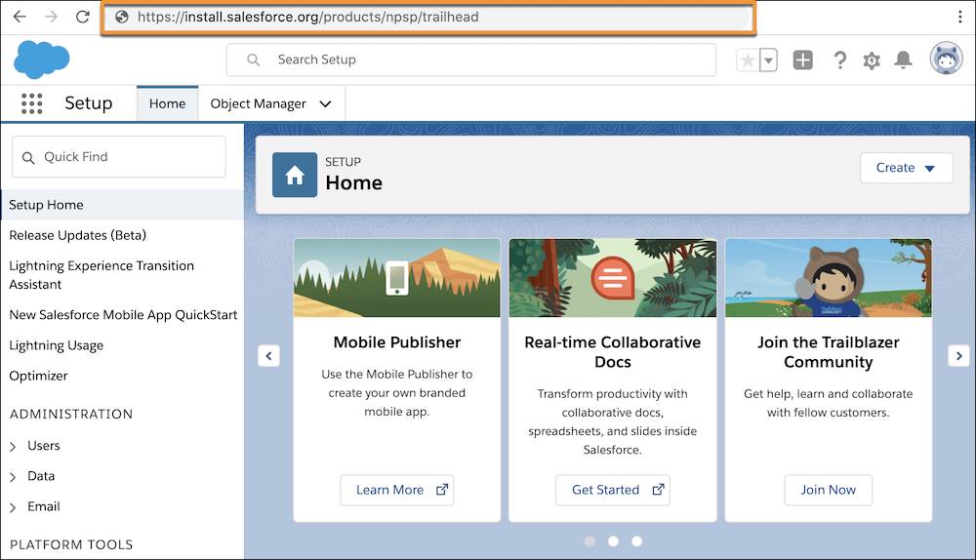The image size is (976, 560).
Task: Click the Join the Trailblazer Community title
Action: 829,352
